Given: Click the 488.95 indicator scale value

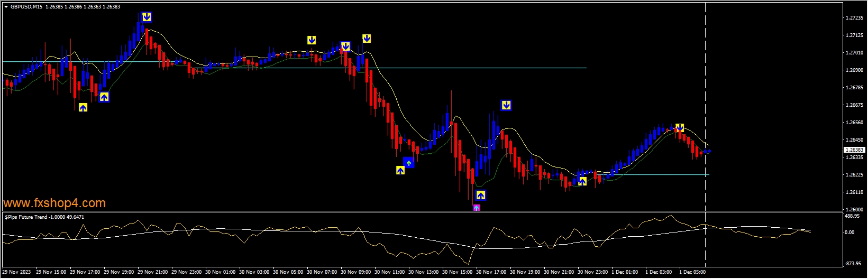Looking at the screenshot, I should pos(852,216).
